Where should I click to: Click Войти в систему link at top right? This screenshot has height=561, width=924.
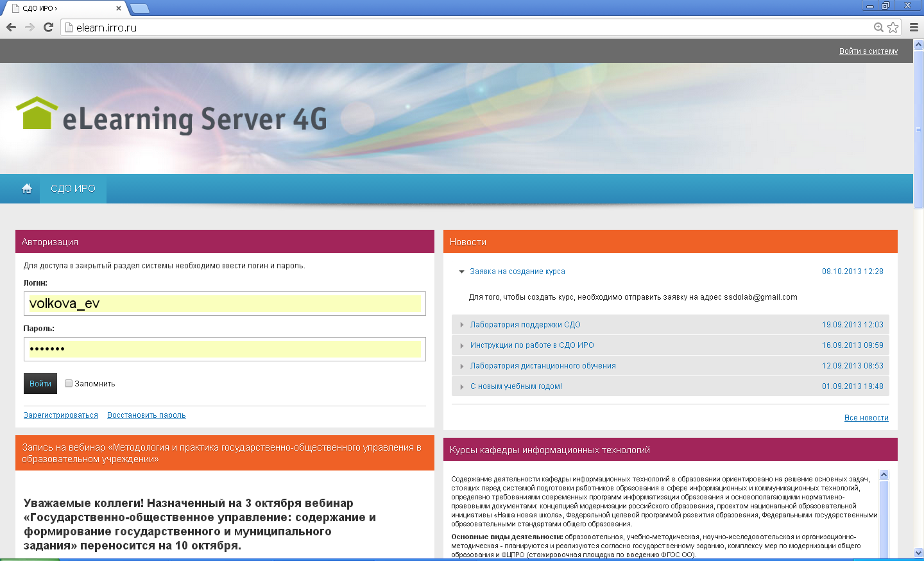pos(868,51)
